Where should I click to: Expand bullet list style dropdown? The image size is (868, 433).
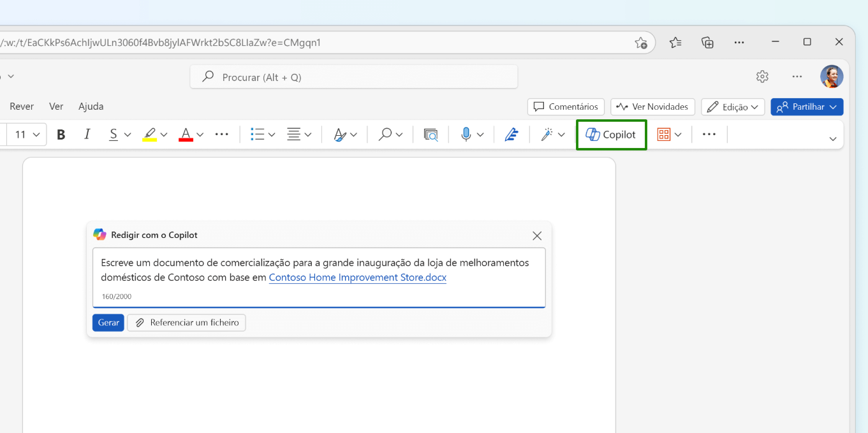coord(272,135)
